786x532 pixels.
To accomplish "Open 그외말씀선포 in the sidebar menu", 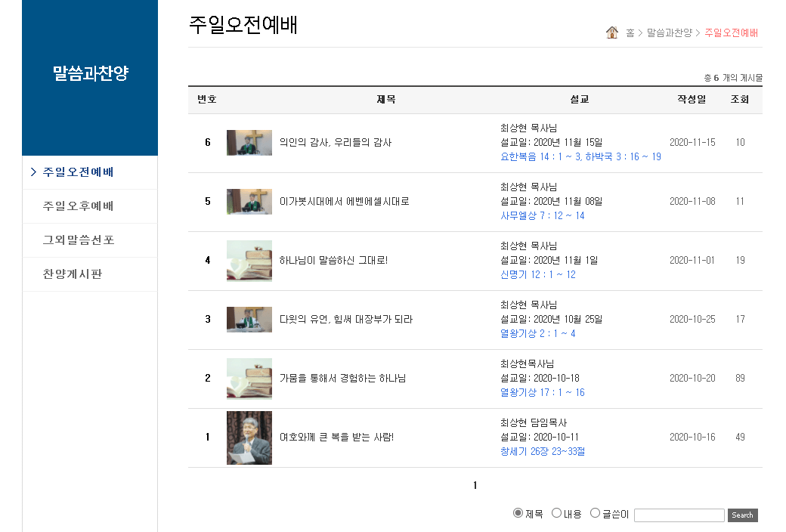I will (x=79, y=240).
